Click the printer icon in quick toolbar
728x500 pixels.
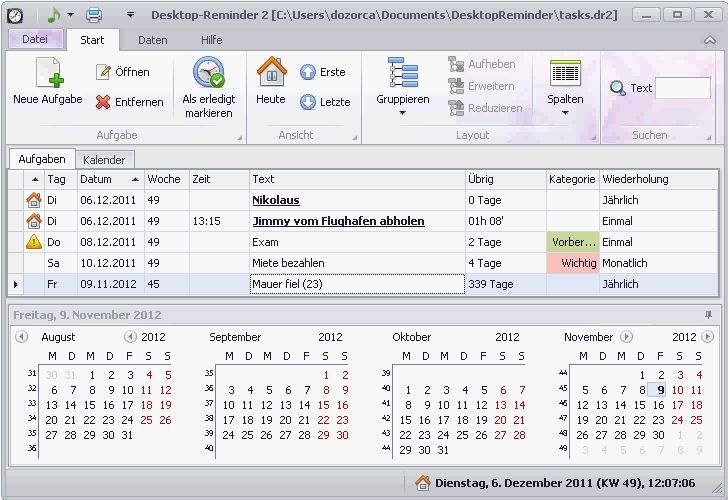pos(94,15)
